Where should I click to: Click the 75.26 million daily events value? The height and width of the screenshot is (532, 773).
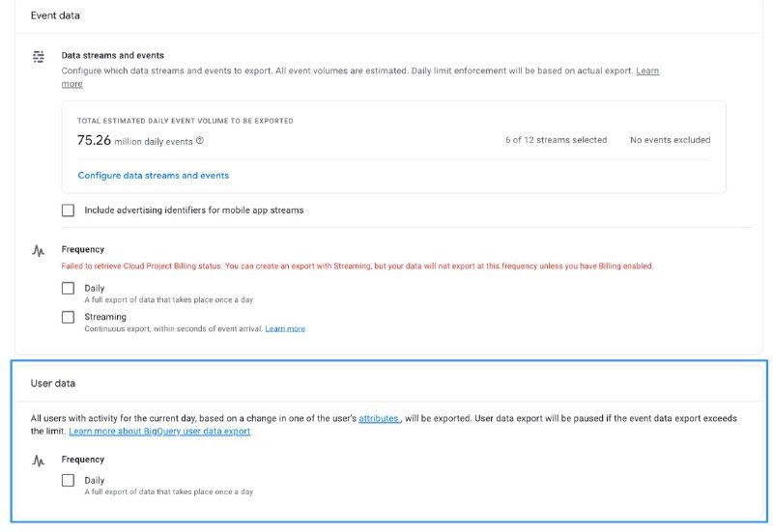(135, 140)
